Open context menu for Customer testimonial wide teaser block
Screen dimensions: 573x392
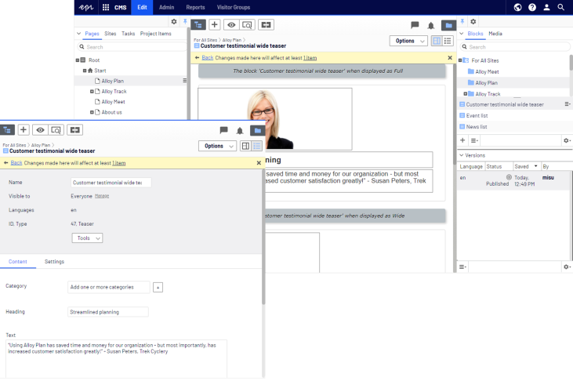click(x=568, y=104)
